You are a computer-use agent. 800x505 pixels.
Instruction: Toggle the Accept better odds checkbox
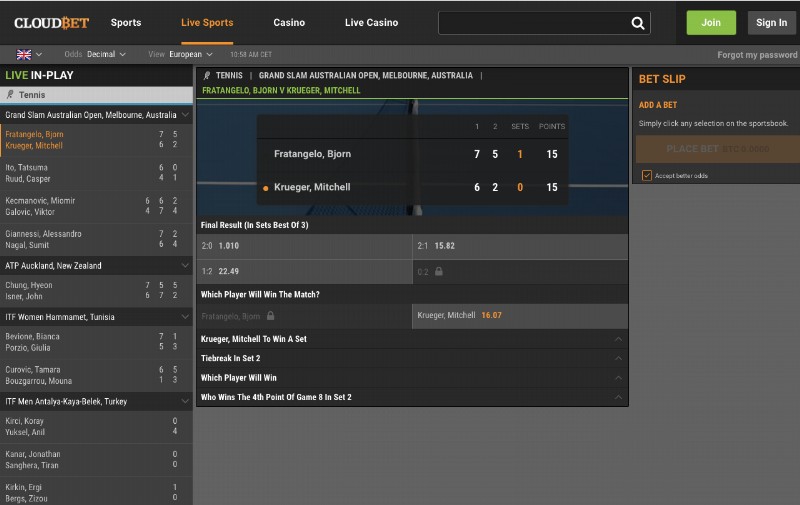[x=646, y=175]
